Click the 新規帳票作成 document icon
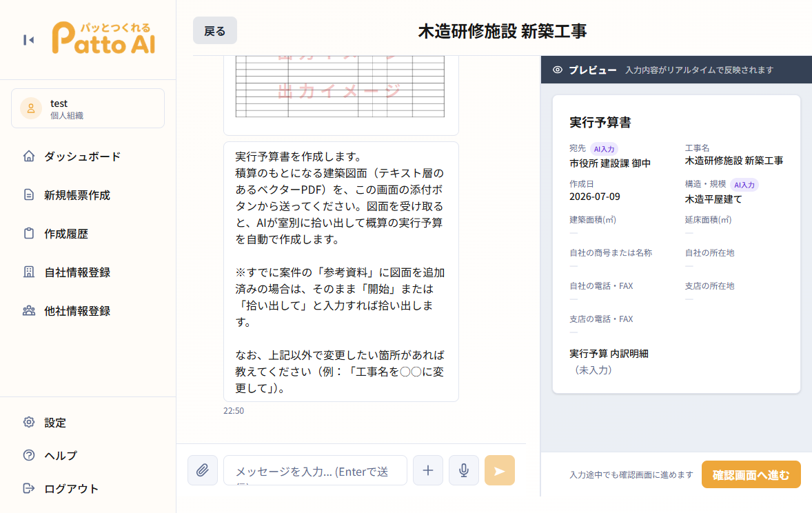Screen dimensions: 812x513 click(29, 195)
